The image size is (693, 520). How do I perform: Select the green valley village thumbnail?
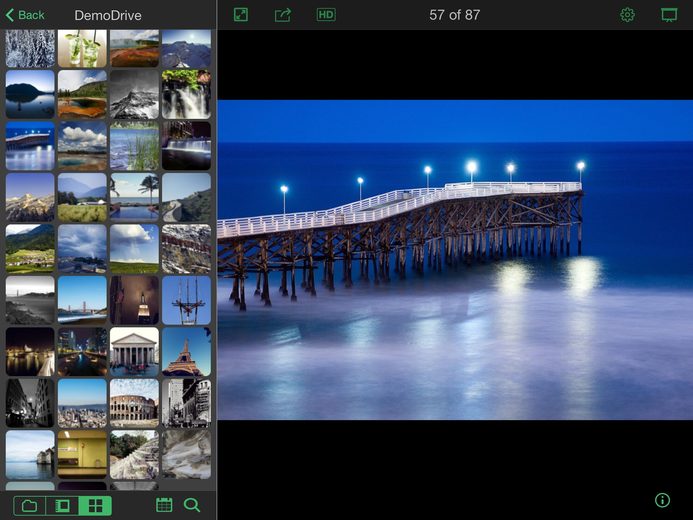point(30,249)
